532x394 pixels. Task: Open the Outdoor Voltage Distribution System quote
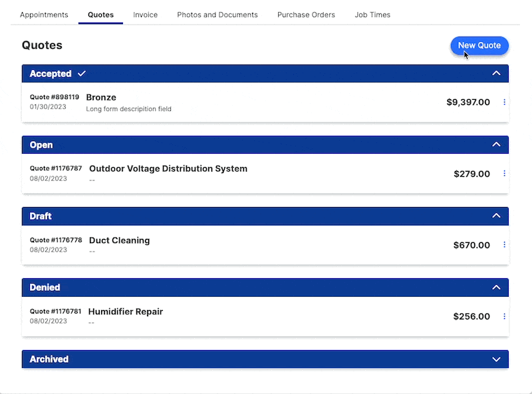[265, 174]
